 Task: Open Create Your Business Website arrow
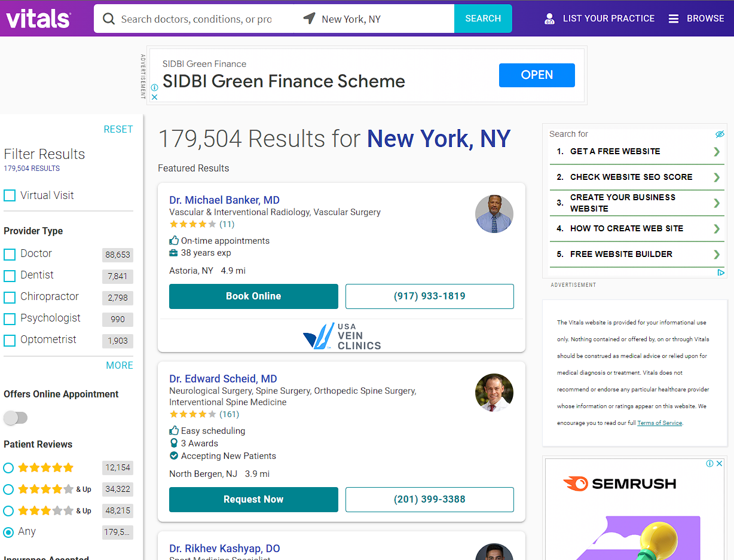pyautogui.click(x=717, y=203)
